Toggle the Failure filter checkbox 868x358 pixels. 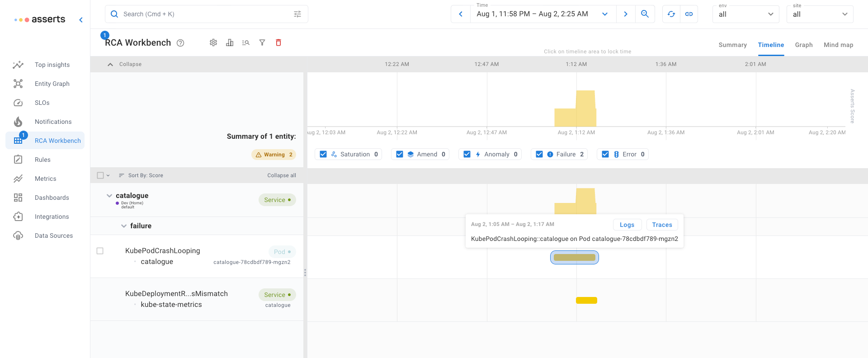(x=539, y=154)
